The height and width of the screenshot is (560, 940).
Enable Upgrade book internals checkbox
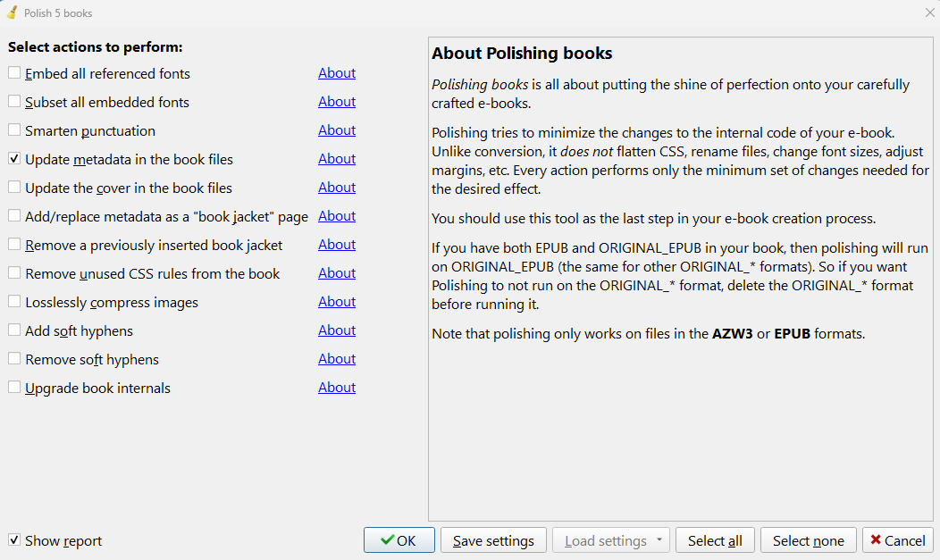click(x=14, y=388)
